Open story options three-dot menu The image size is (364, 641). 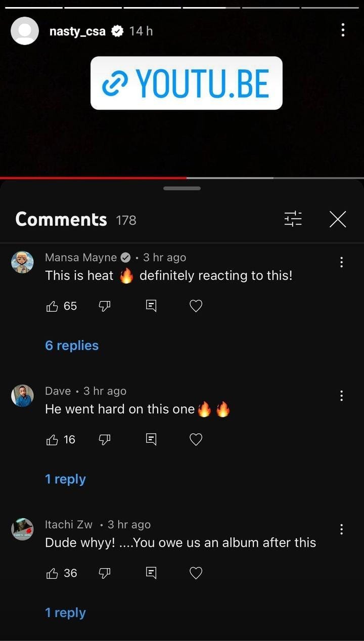tap(343, 31)
